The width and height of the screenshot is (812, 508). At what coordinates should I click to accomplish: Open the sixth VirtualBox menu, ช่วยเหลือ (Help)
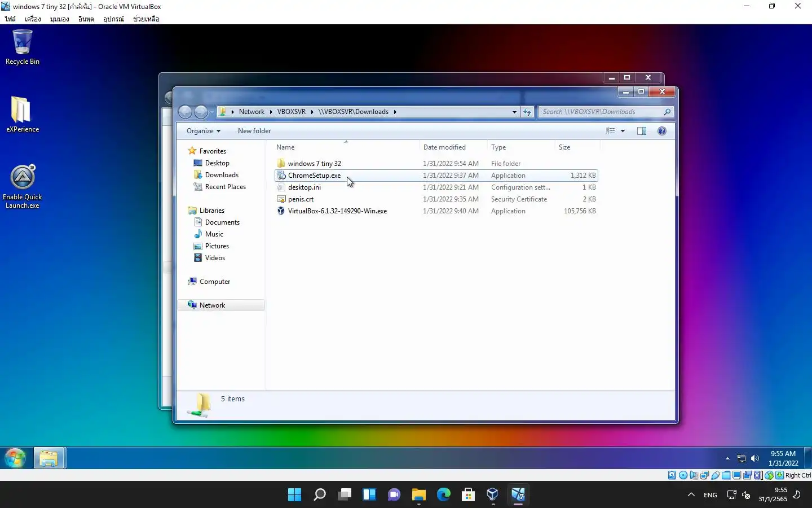click(146, 19)
